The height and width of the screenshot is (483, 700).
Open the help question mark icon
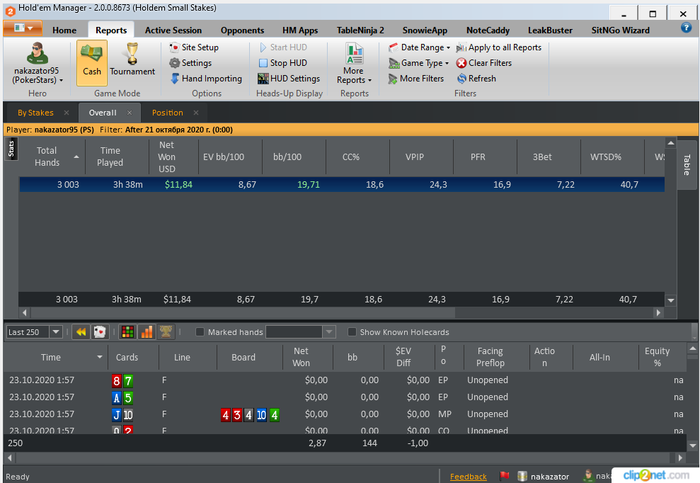(686, 28)
